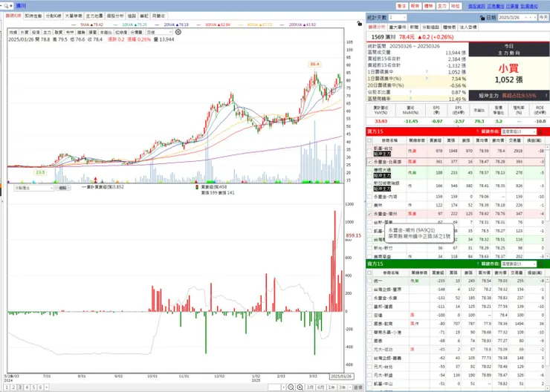
Task: Click the 華南永昌-小港 seller row
Action: click(x=456, y=333)
